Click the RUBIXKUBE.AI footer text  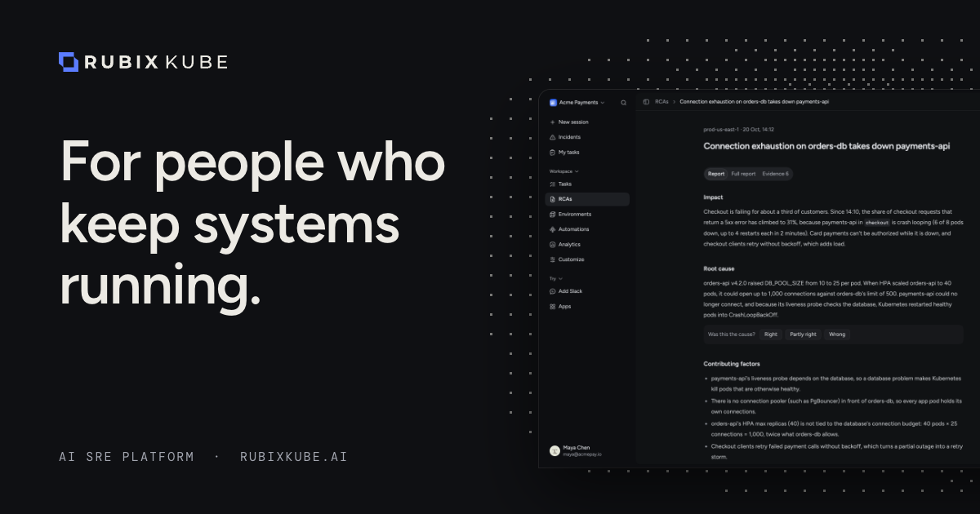click(x=294, y=457)
